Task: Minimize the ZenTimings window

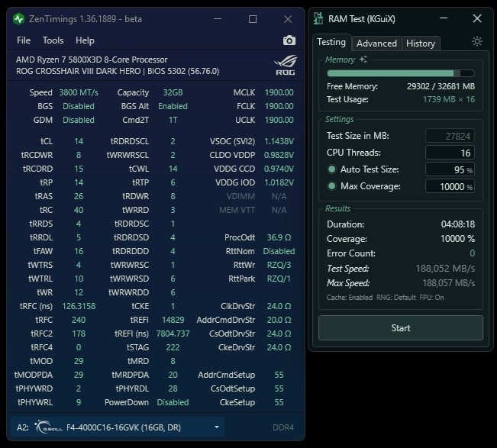Action: (218, 19)
